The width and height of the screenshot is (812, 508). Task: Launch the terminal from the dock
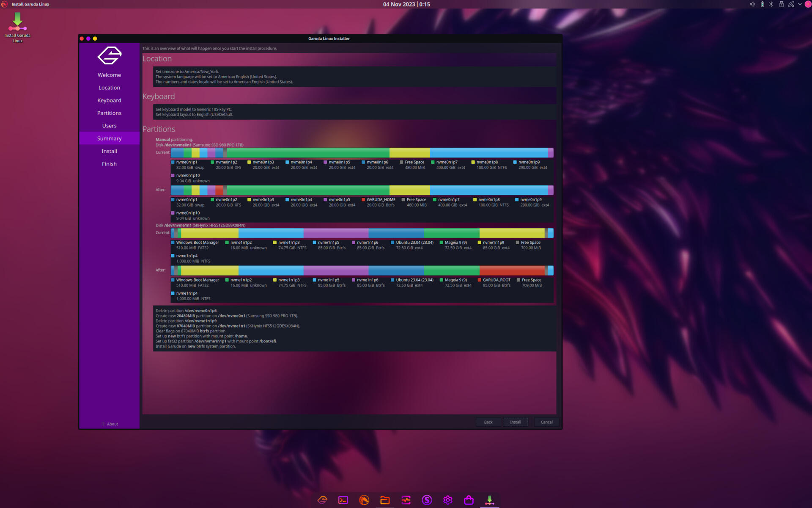point(343,500)
